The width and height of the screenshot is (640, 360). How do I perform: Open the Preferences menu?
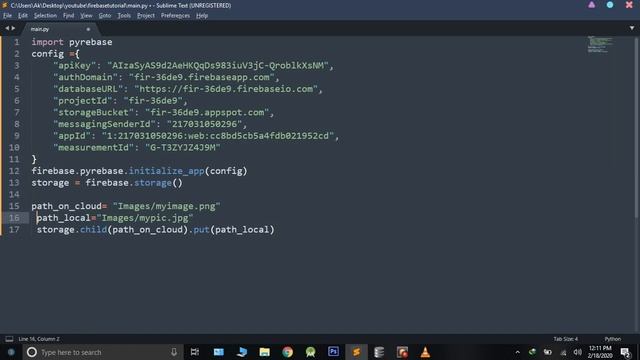click(x=176, y=16)
